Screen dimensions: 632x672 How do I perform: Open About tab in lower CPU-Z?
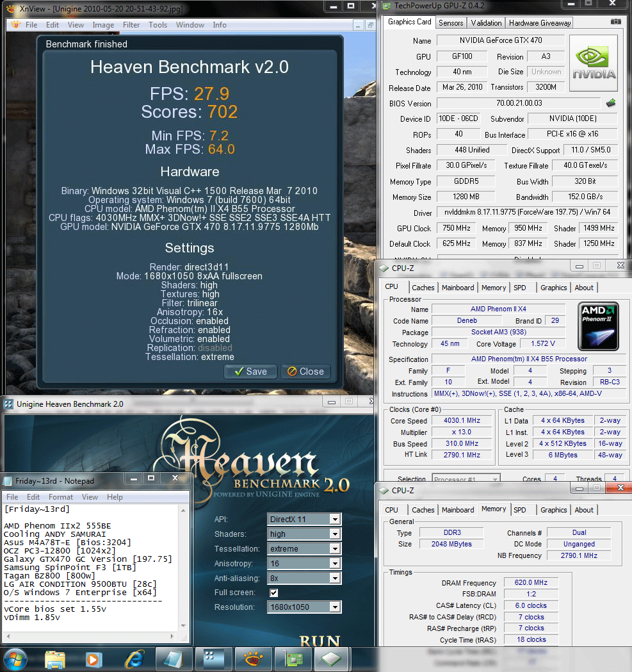pyautogui.click(x=584, y=510)
